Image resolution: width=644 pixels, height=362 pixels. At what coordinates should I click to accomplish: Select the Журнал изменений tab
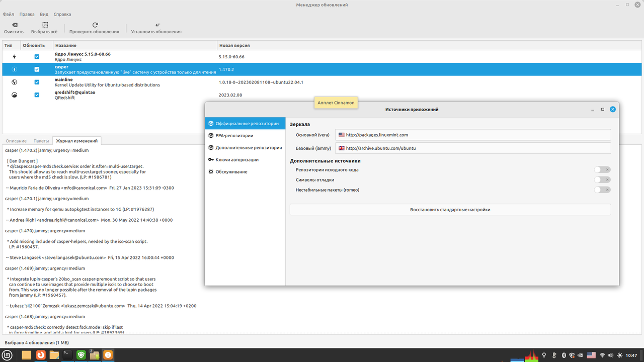coord(77,141)
